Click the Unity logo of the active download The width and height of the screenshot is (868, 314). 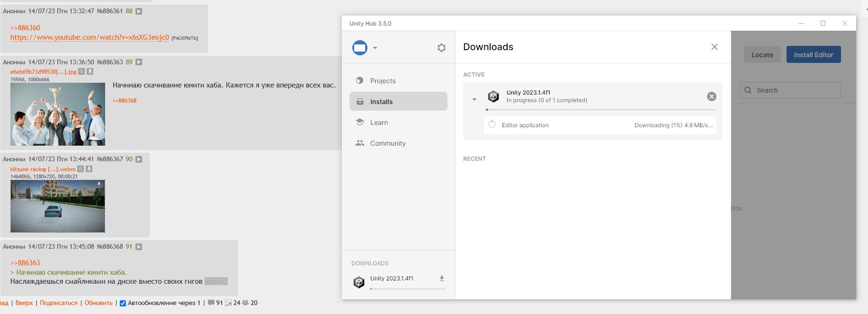click(x=493, y=96)
